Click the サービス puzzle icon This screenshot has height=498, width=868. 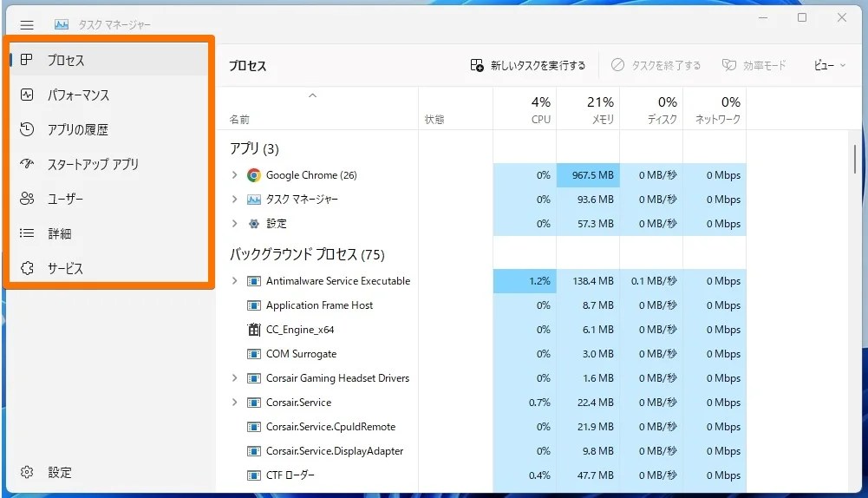27,268
